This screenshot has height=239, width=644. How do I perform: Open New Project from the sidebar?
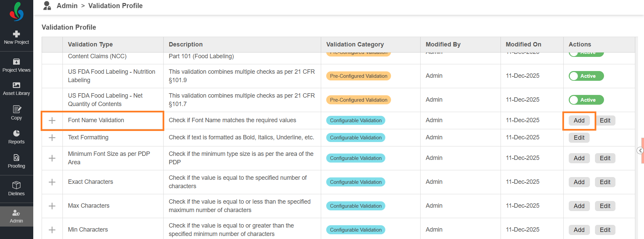(16, 37)
